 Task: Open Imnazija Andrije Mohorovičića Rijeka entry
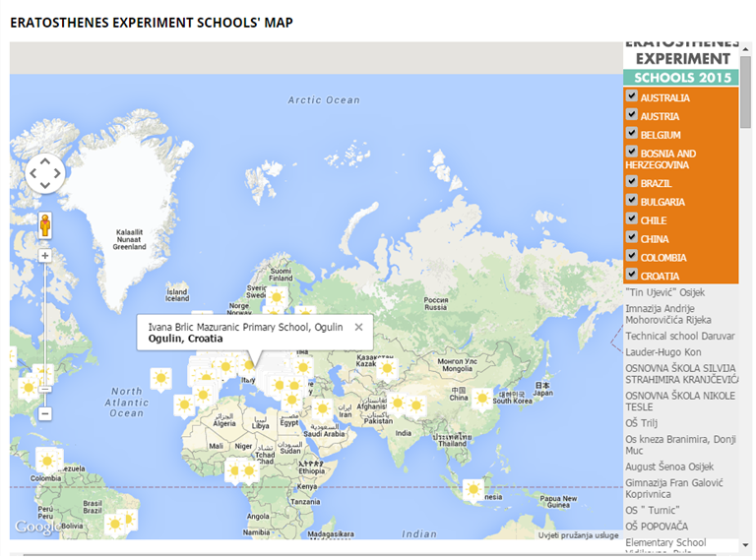[667, 314]
